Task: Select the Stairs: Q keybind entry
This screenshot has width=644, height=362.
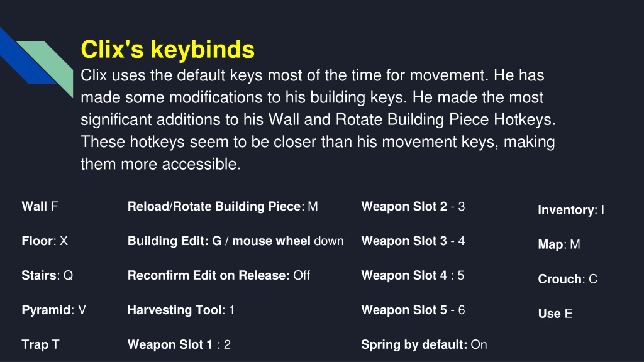Action: pyautogui.click(x=47, y=275)
